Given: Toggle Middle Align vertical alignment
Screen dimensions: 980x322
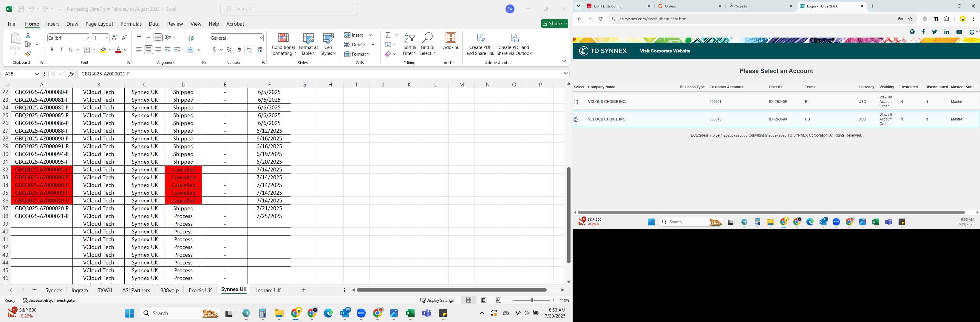Looking at the screenshot, I should [x=148, y=38].
